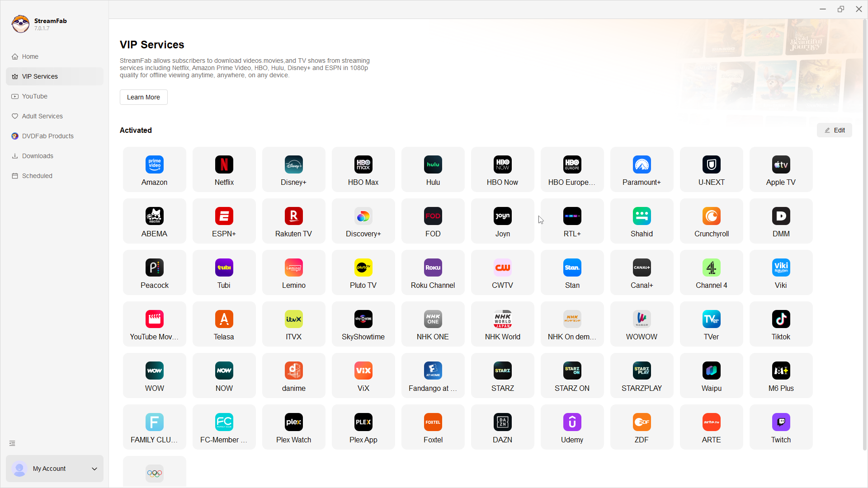Open the Stan service tile
This screenshot has height=488, width=868.
click(x=572, y=272)
